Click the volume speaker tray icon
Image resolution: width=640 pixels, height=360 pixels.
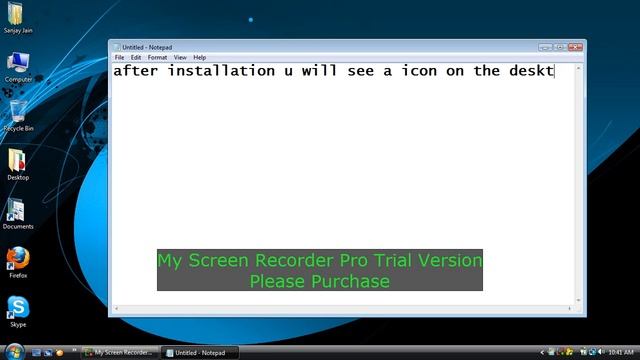[x=601, y=352]
